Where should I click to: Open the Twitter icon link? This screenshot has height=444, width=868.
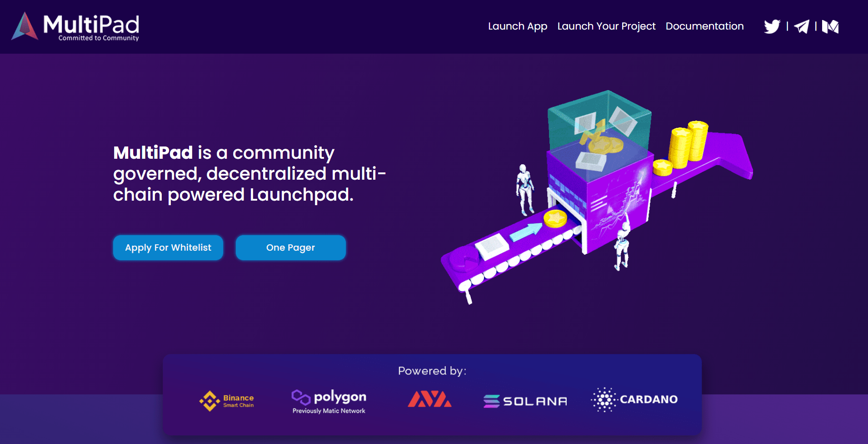pyautogui.click(x=772, y=26)
